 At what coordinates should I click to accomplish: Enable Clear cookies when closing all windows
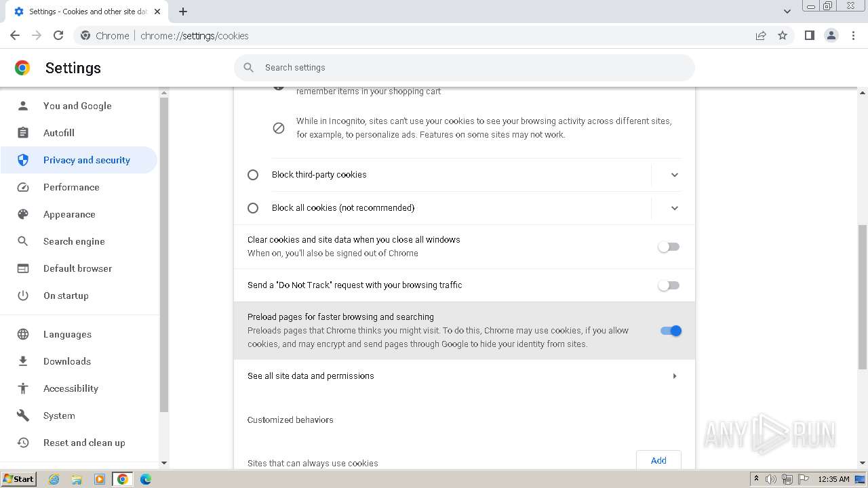[669, 247]
